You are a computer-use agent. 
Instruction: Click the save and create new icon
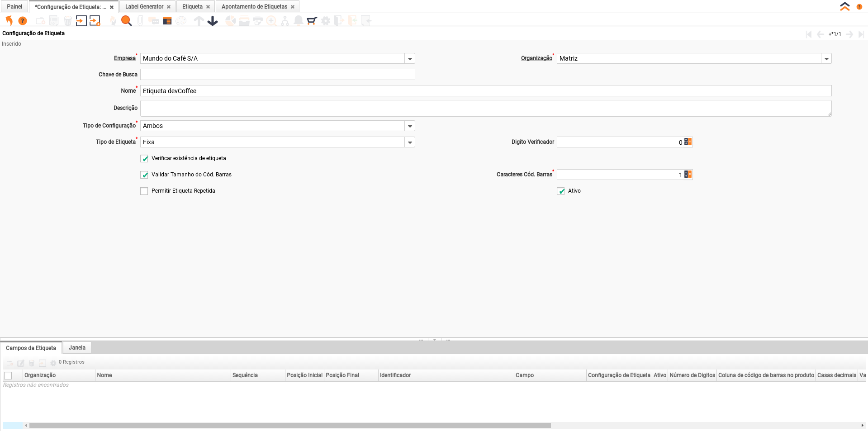coord(95,21)
